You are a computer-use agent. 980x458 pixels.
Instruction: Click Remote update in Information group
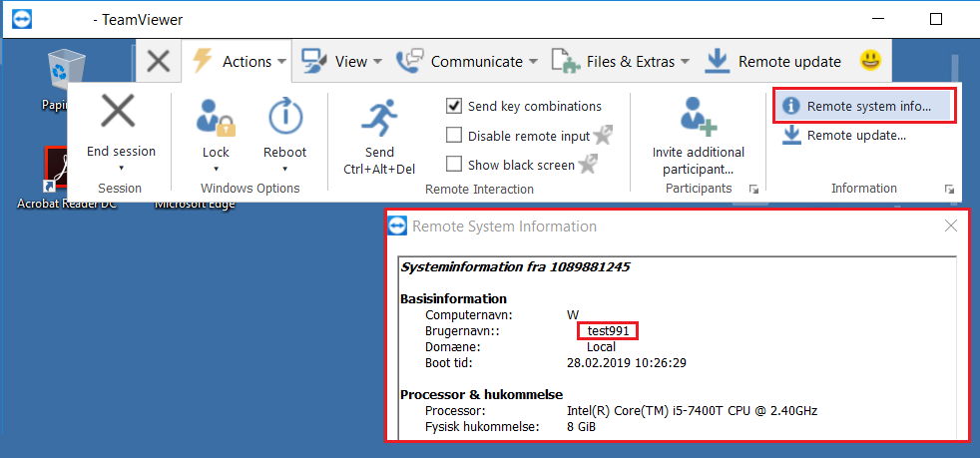[x=845, y=135]
